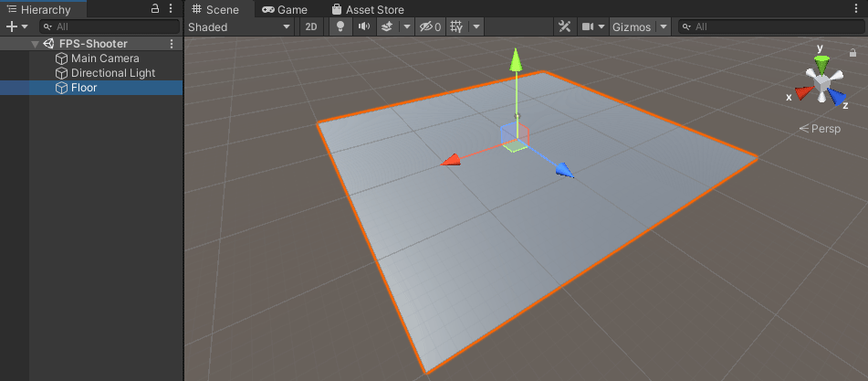The image size is (868, 381).
Task: Toggle the scene grid visibility icon
Action: pyautogui.click(x=457, y=27)
